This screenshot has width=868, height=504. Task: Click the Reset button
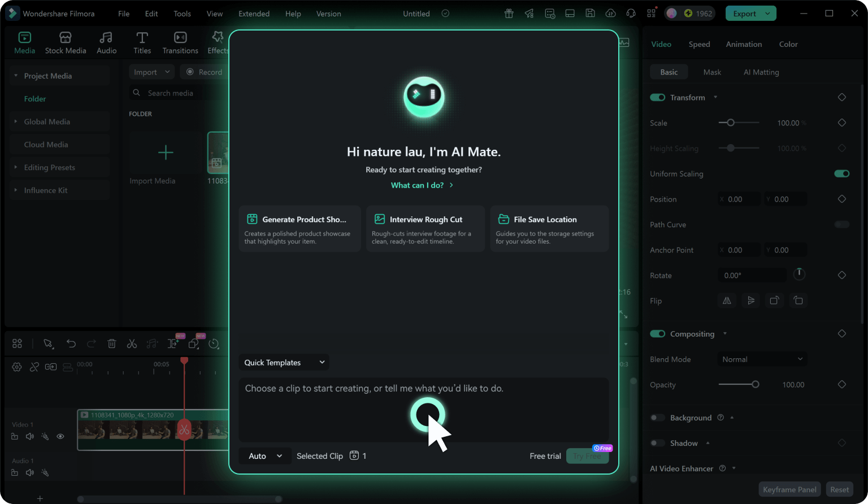click(839, 489)
